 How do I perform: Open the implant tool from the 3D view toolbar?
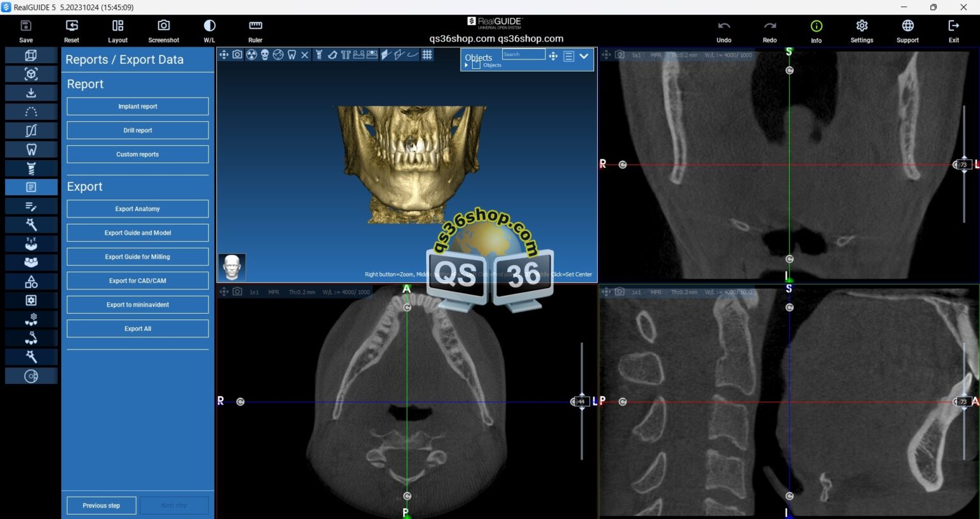318,55
